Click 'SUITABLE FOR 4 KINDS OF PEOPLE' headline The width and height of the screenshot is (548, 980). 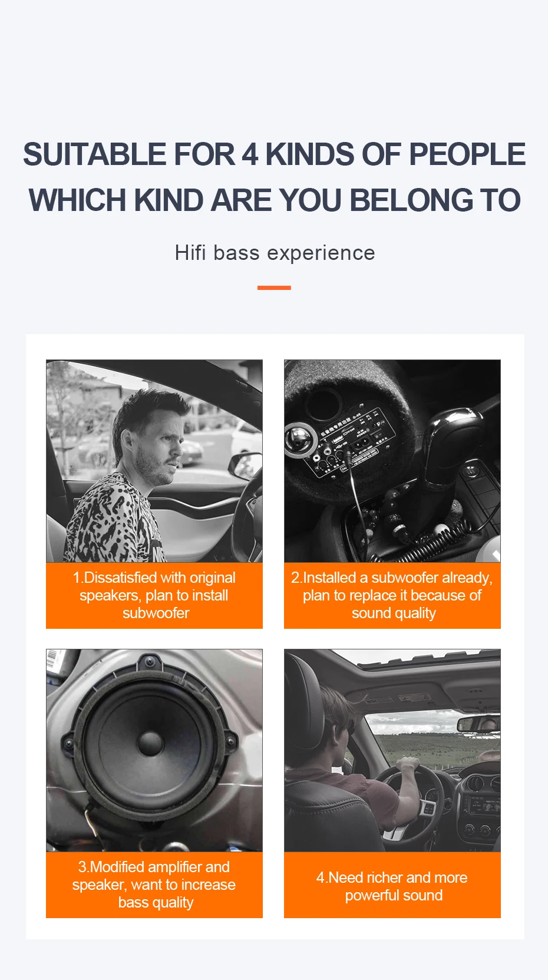coord(274,154)
